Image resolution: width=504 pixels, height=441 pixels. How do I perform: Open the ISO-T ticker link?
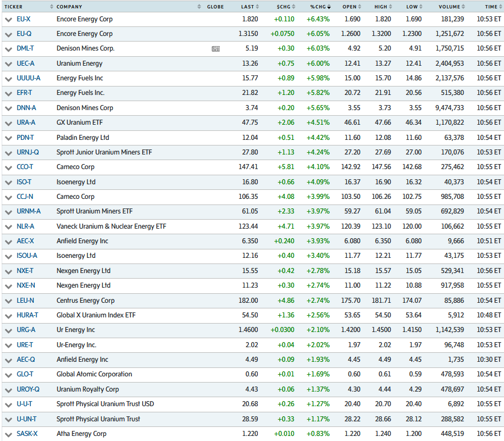pyautogui.click(x=24, y=182)
